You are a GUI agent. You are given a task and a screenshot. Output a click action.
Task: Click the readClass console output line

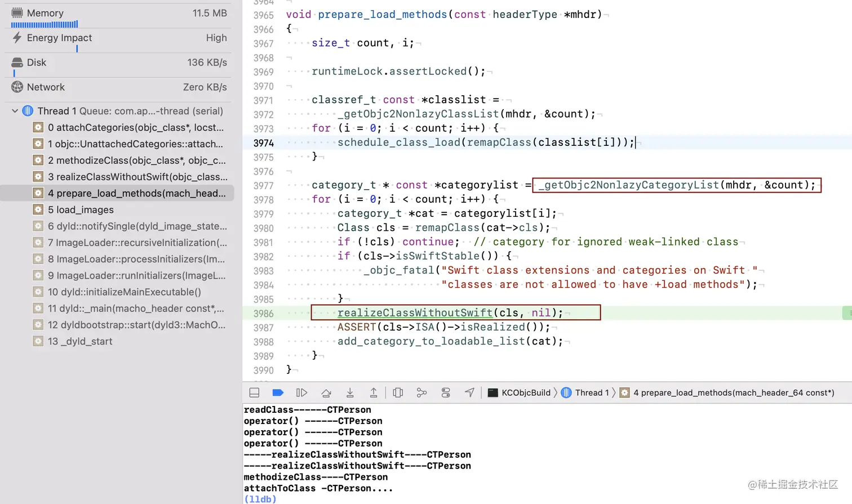pyautogui.click(x=307, y=409)
